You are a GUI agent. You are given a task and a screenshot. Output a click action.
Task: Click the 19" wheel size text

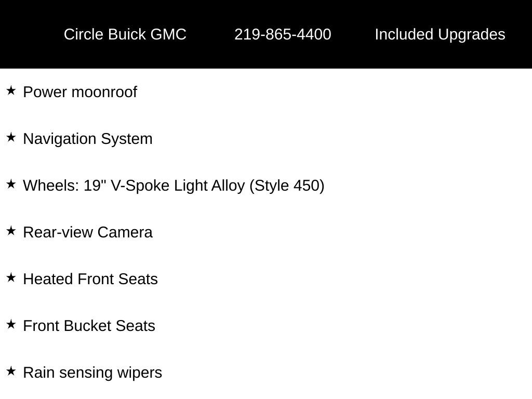(x=96, y=185)
